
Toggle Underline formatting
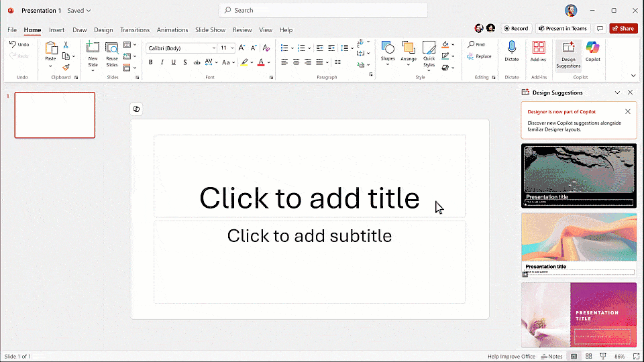point(174,62)
